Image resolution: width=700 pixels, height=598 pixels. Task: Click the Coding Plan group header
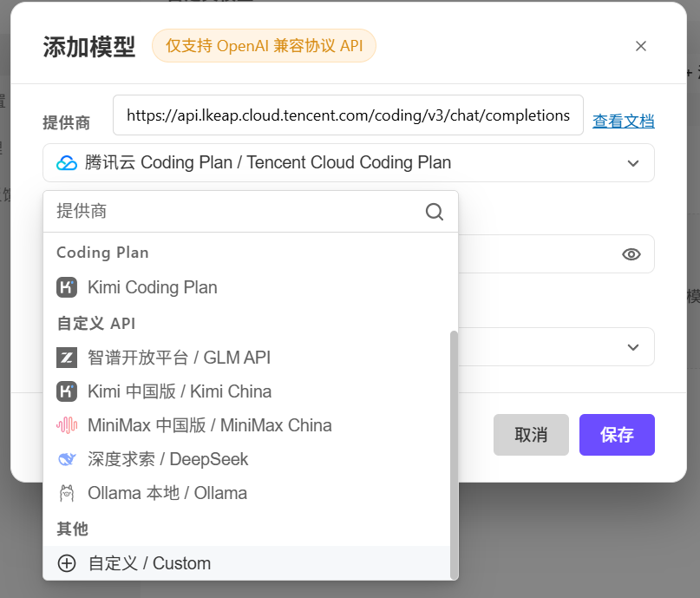pyautogui.click(x=102, y=253)
